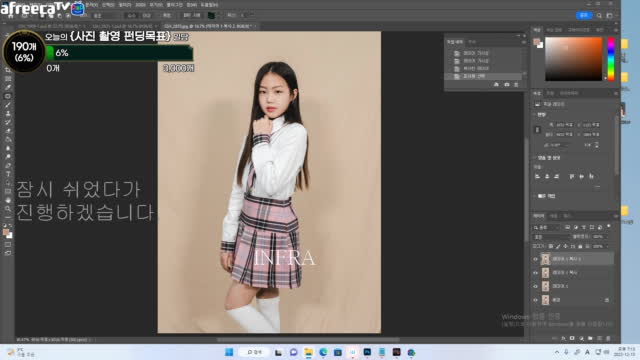This screenshot has width=640, height=360.
Task: Click the delete layer trash icon
Action: point(608,338)
